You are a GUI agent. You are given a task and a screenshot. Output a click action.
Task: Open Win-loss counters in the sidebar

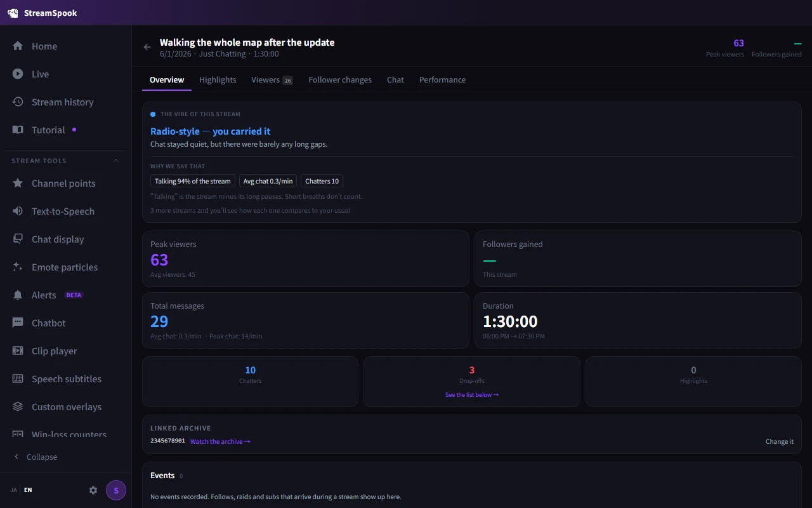tap(66, 434)
